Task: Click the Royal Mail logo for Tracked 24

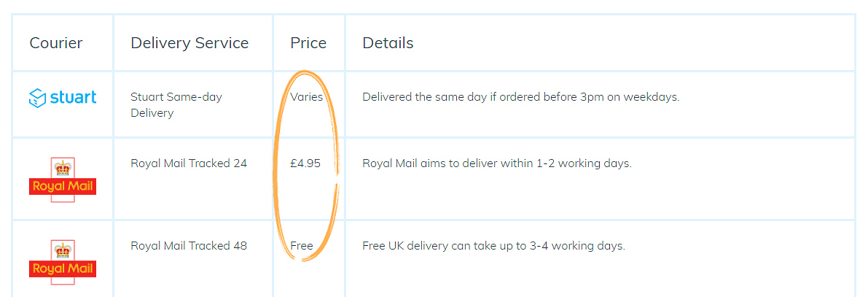Action: [x=63, y=180]
